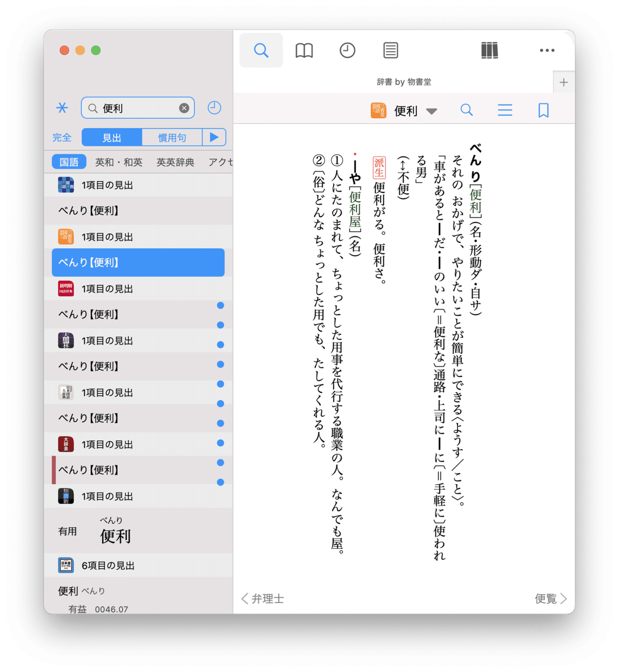This screenshot has height=672, width=619.
Task: Click the dark red 大辞泉 dictionary icon
Action: pos(66,444)
